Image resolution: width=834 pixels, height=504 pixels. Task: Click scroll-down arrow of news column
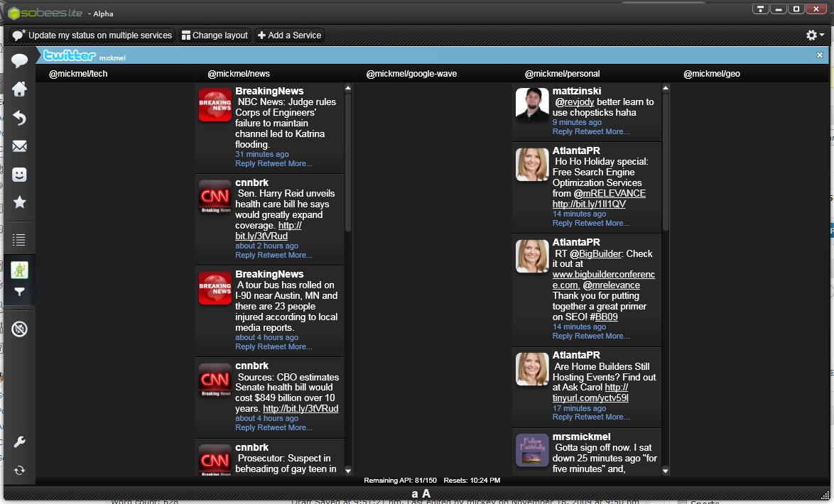click(x=348, y=471)
